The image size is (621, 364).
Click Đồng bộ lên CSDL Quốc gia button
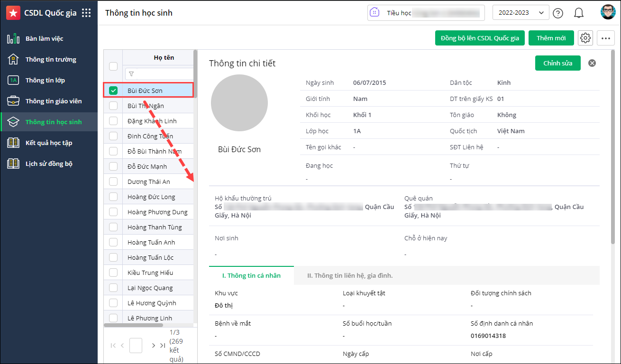pyautogui.click(x=480, y=38)
